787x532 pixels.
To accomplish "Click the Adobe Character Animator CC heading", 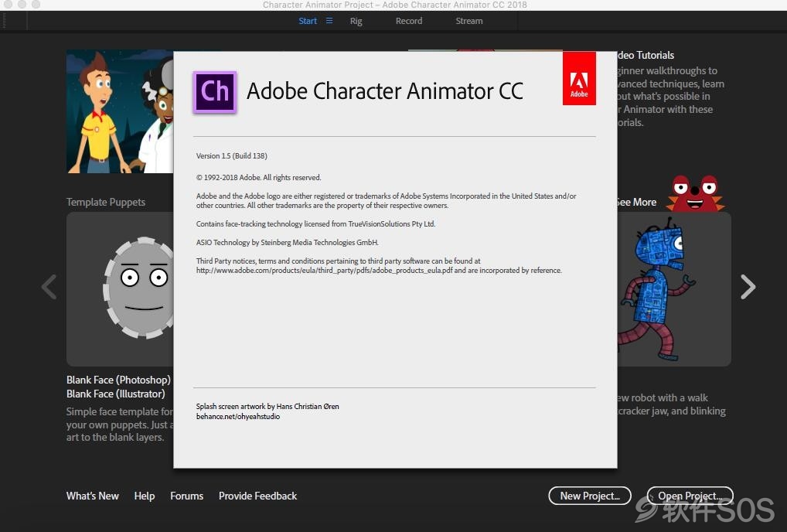I will pyautogui.click(x=385, y=90).
